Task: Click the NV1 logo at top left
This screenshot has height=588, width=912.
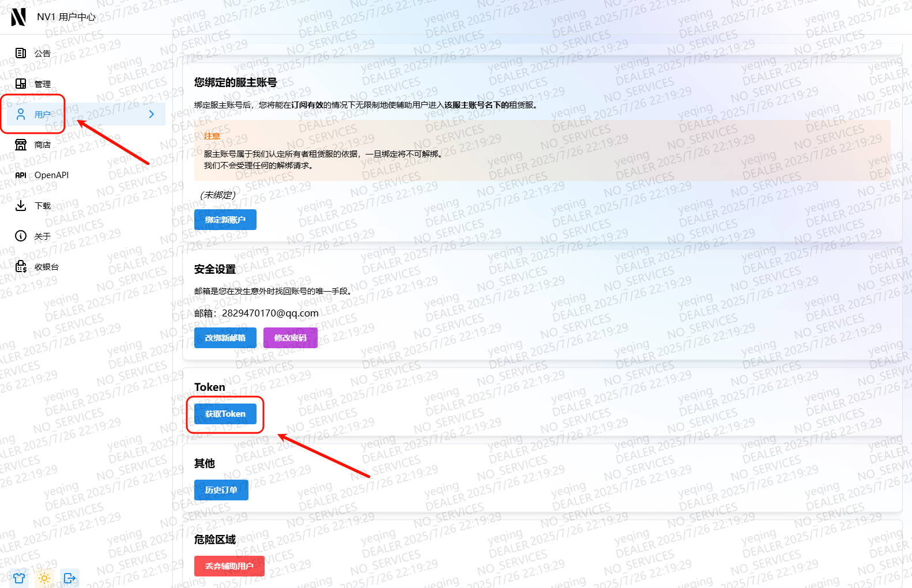Action: [18, 17]
